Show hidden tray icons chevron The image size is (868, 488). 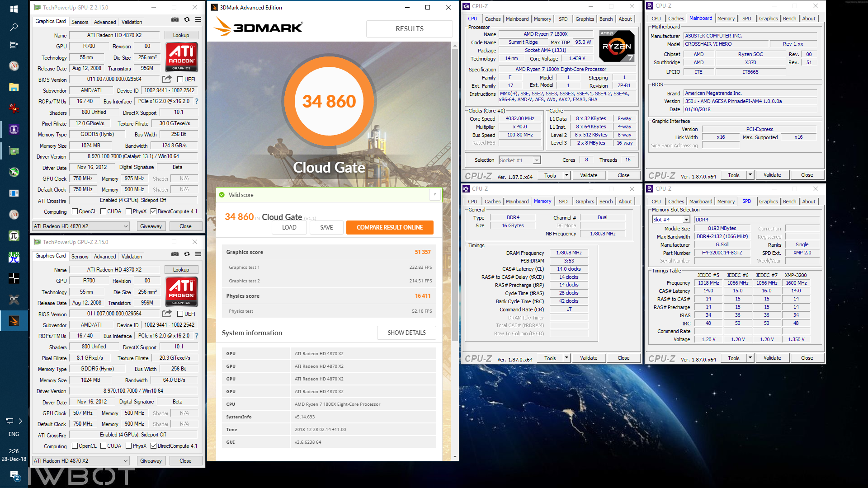click(x=20, y=421)
